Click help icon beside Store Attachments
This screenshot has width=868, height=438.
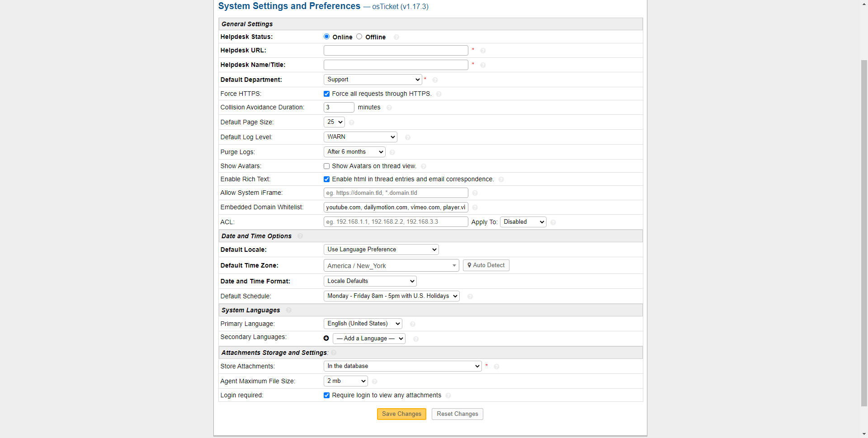[496, 367]
